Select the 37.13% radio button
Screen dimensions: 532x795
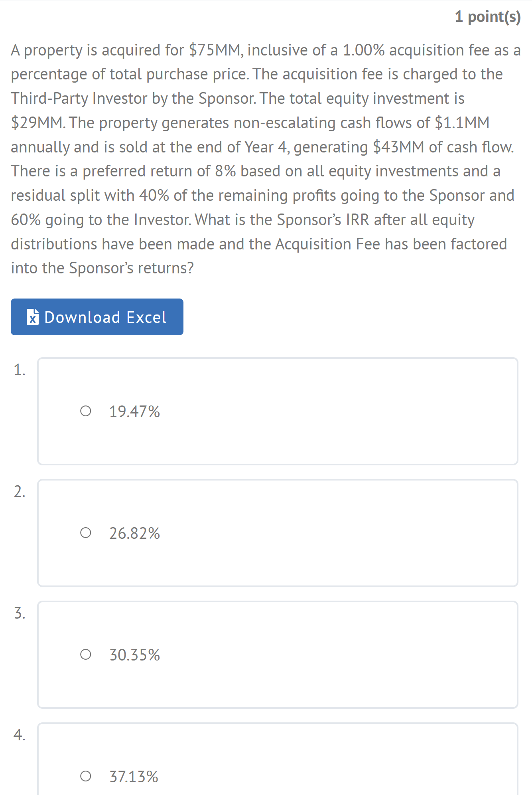85,776
